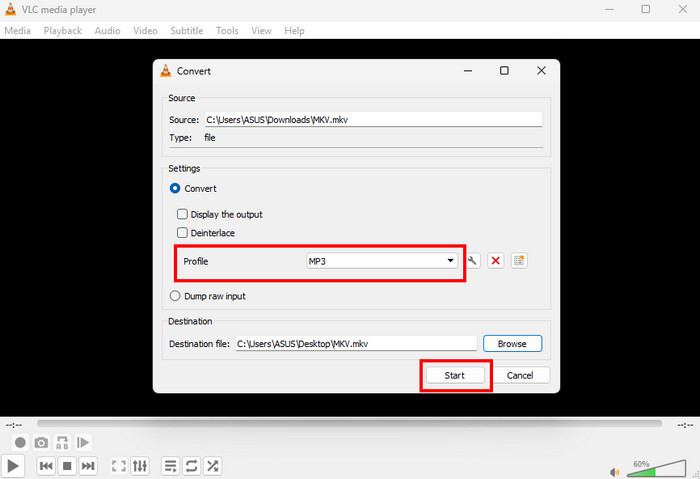Click elapsed time label on left
This screenshot has height=479, width=700.
[x=14, y=425]
